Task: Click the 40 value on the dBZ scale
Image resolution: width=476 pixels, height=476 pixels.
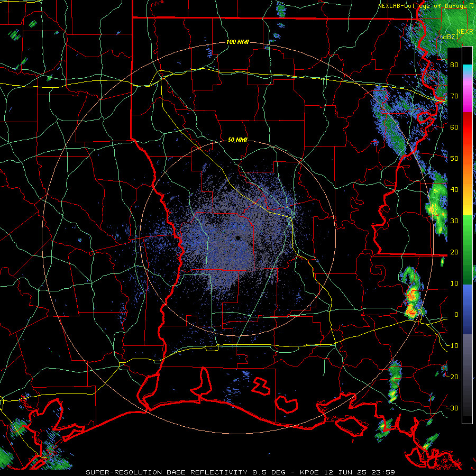Action: pyautogui.click(x=454, y=190)
